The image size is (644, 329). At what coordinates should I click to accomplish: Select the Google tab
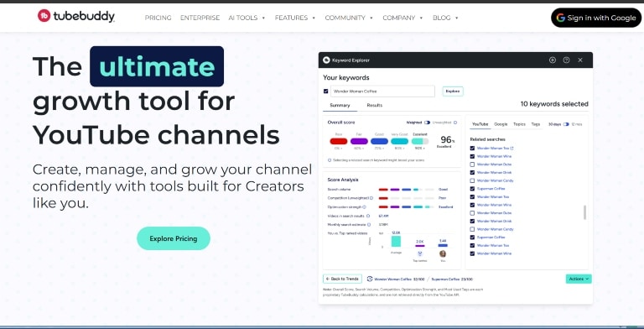[x=501, y=124]
